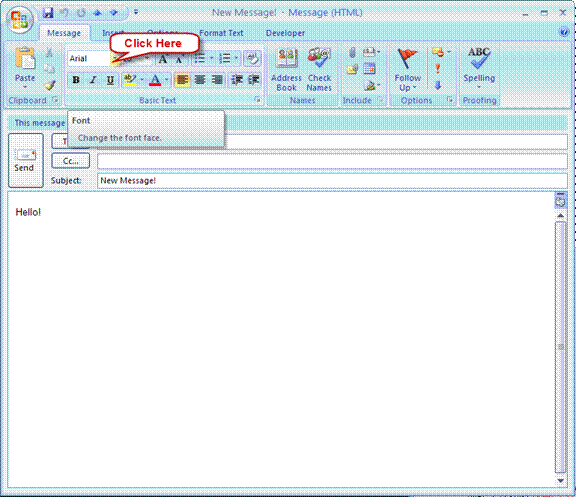Click the Cc... button
This screenshot has height=497, width=576.
71,161
